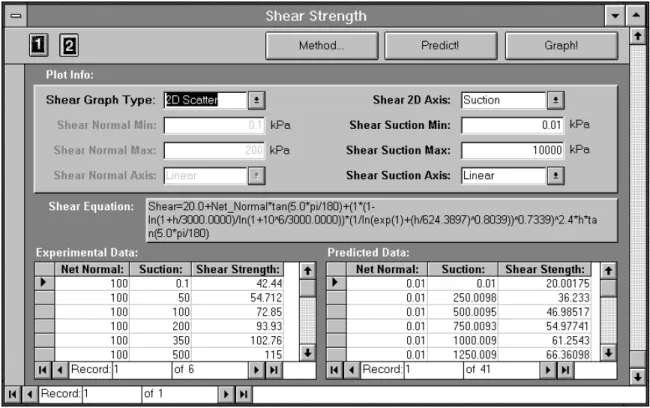
Task: Go to previous record in main form navigator
Action: point(29,394)
